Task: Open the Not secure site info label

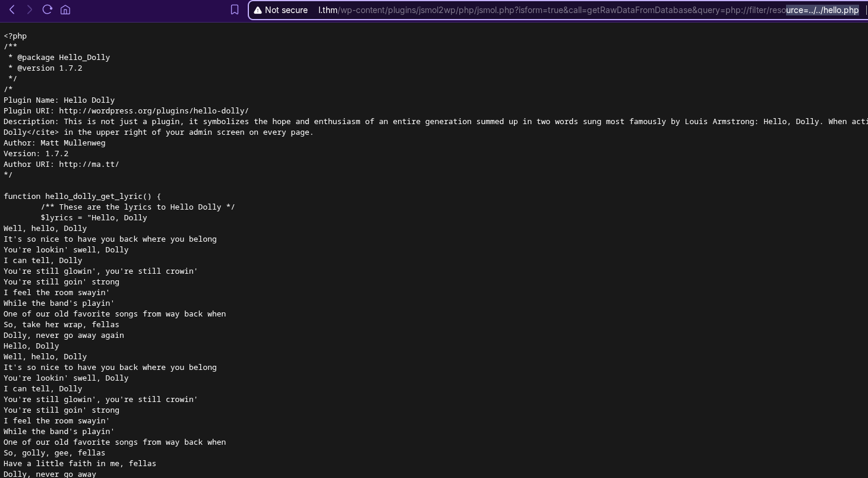Action: tap(286, 10)
